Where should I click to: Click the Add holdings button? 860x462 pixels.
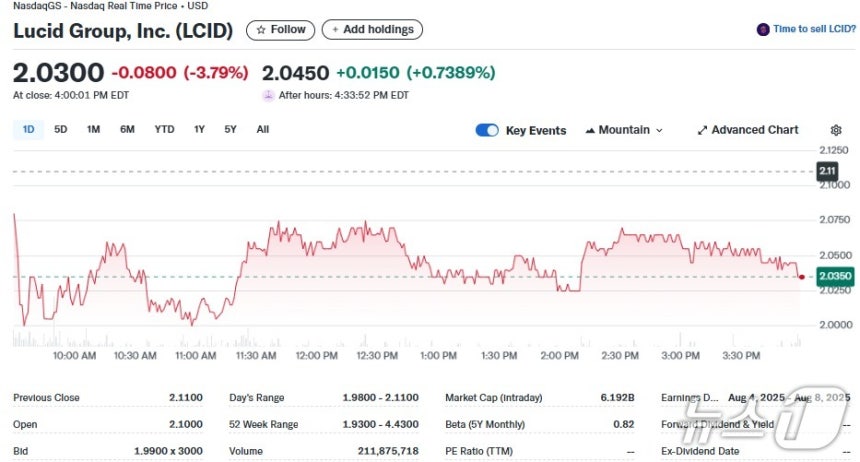372,30
